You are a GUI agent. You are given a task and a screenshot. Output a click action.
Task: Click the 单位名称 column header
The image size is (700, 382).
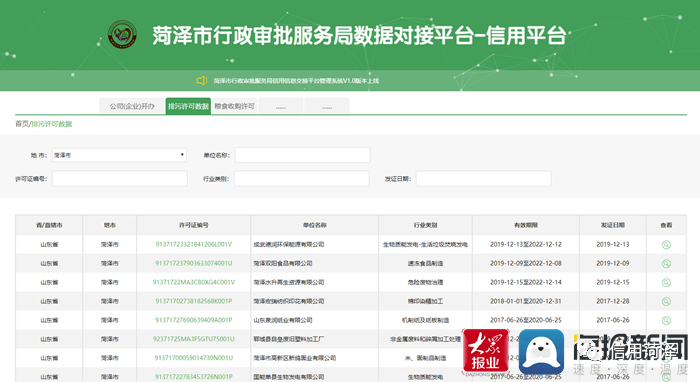click(x=315, y=225)
